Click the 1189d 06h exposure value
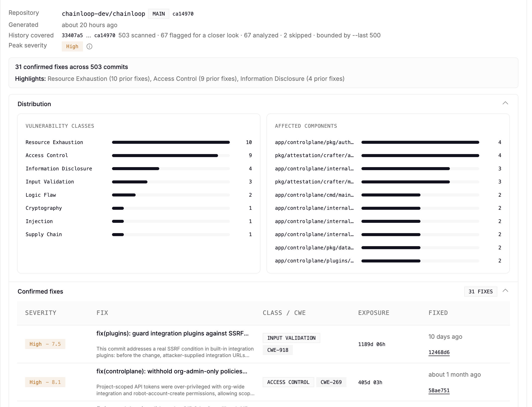The image size is (532, 407). tap(372, 344)
